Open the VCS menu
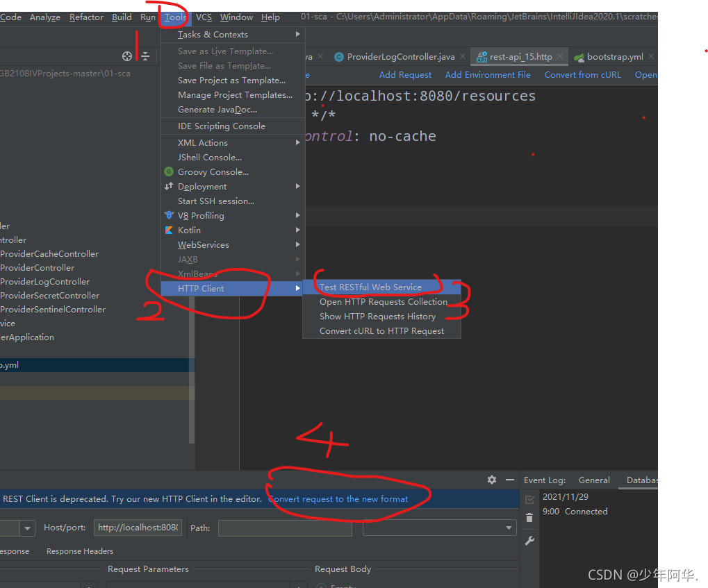708x588 pixels. tap(204, 17)
